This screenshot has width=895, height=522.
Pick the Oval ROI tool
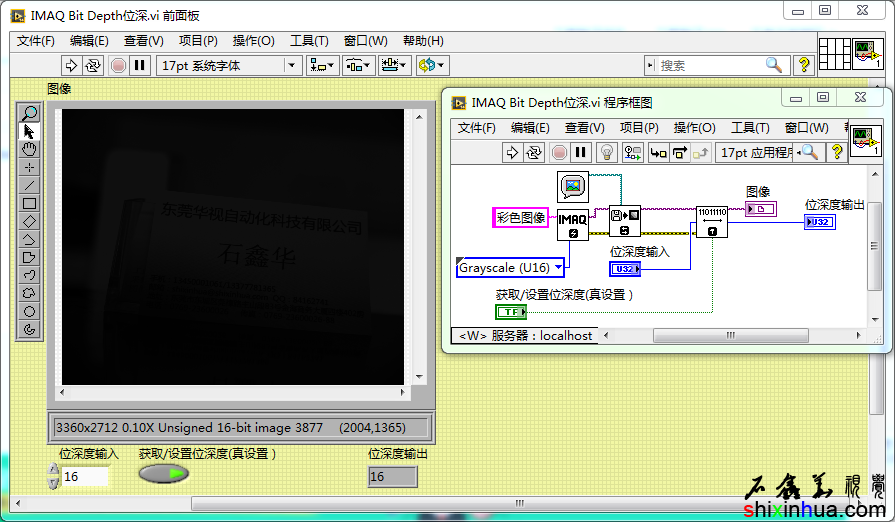[x=29, y=311]
